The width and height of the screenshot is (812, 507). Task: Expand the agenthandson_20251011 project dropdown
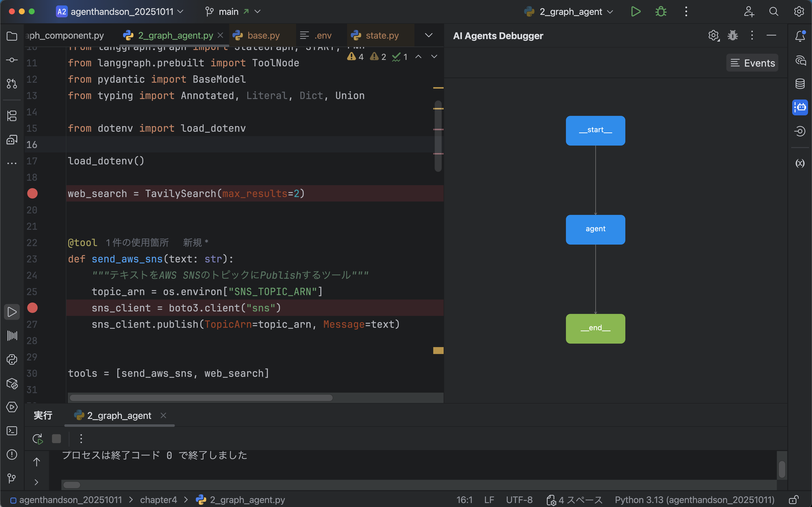120,12
